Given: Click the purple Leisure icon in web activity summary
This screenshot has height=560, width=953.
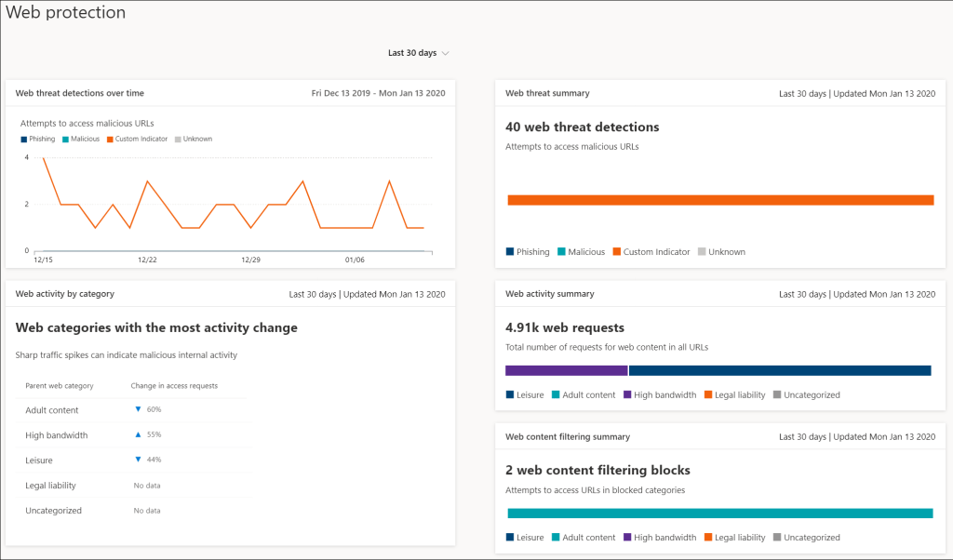Looking at the screenshot, I should (509, 394).
